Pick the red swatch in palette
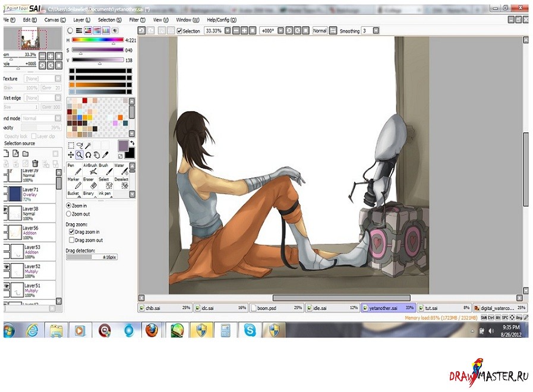 pyautogui.click(x=84, y=100)
